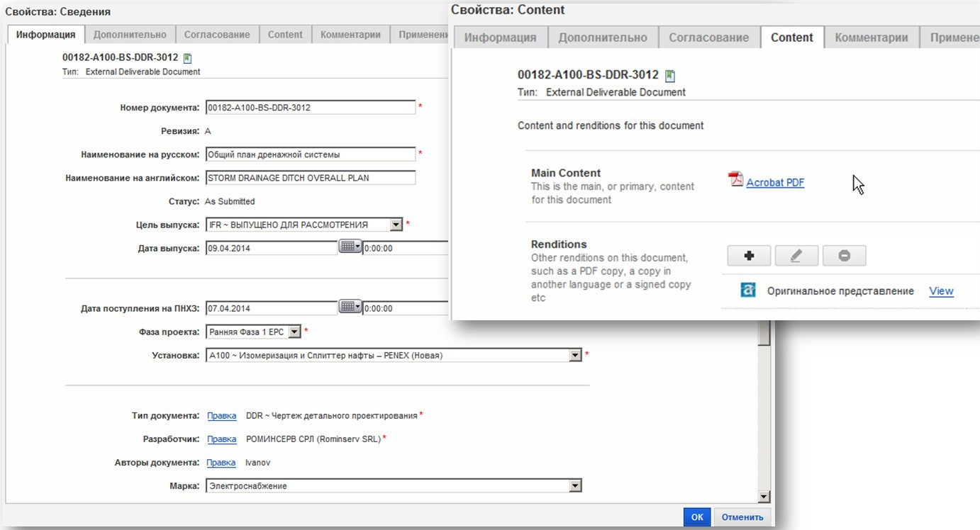980x530 pixels.
Task: Click the РОМИНСЕРВ СРЛ (Rominserv SRL) text
Action: 313,439
